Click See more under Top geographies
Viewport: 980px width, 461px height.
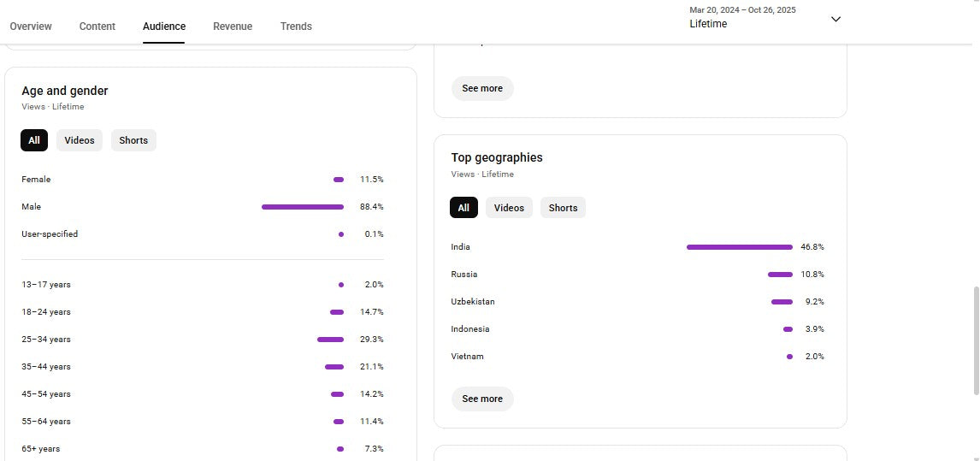[x=482, y=399]
